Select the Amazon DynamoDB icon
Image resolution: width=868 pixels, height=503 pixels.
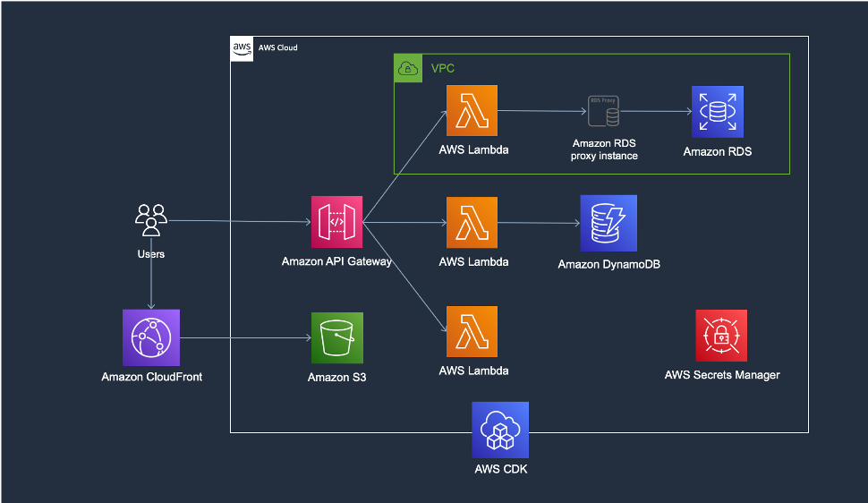pos(608,223)
